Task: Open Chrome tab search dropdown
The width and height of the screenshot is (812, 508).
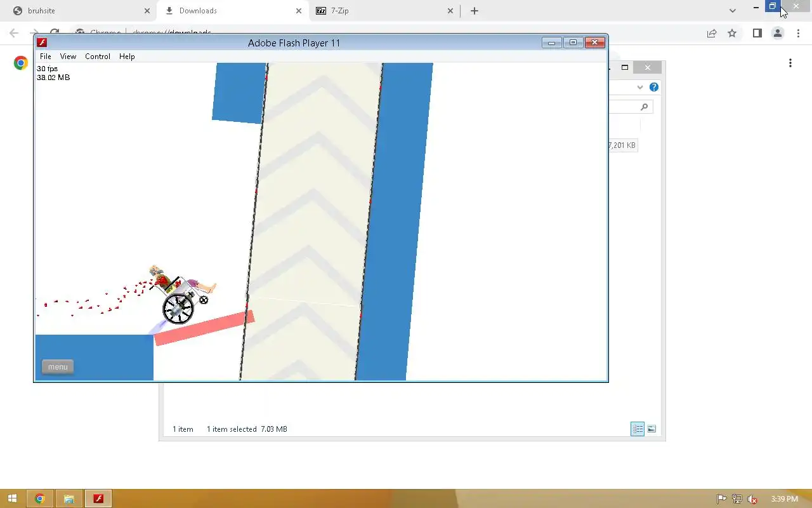Action: pos(733,11)
